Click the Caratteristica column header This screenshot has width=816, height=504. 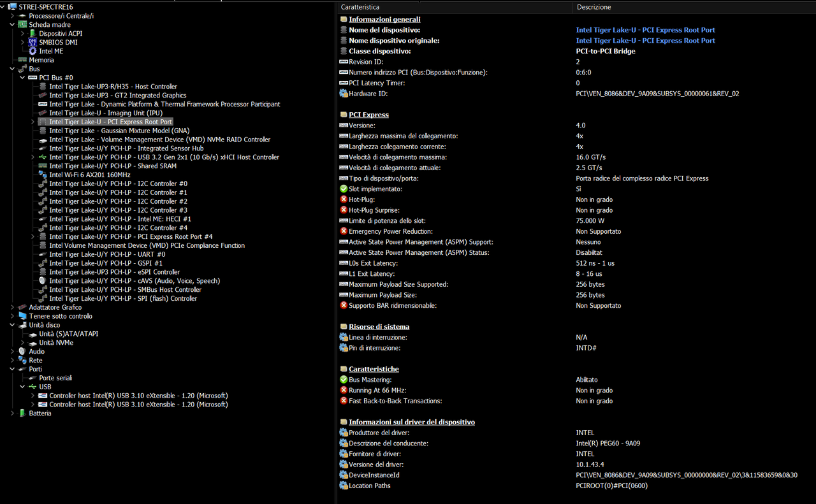coord(455,7)
